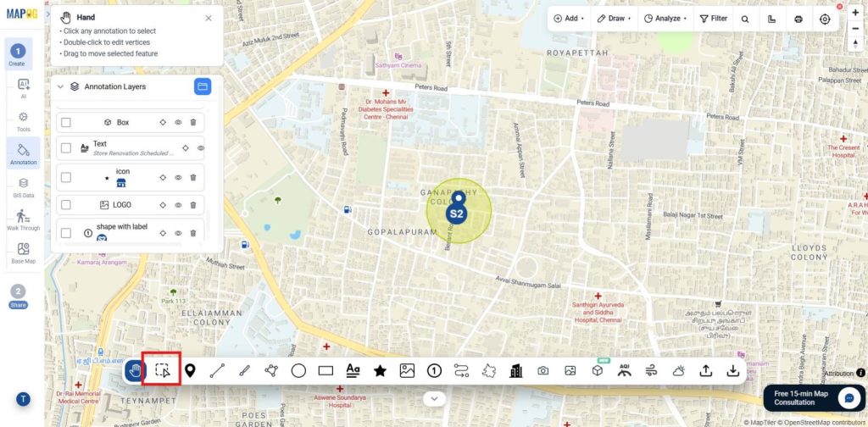Viewport: 868px width, 427px height.
Task: Go to the Share step
Action: (x=18, y=296)
